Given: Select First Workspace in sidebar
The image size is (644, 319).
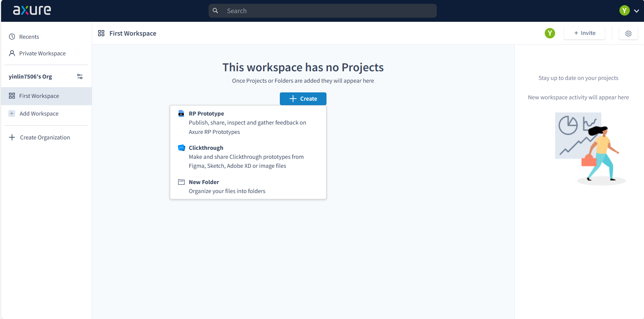Looking at the screenshot, I should click(x=46, y=96).
